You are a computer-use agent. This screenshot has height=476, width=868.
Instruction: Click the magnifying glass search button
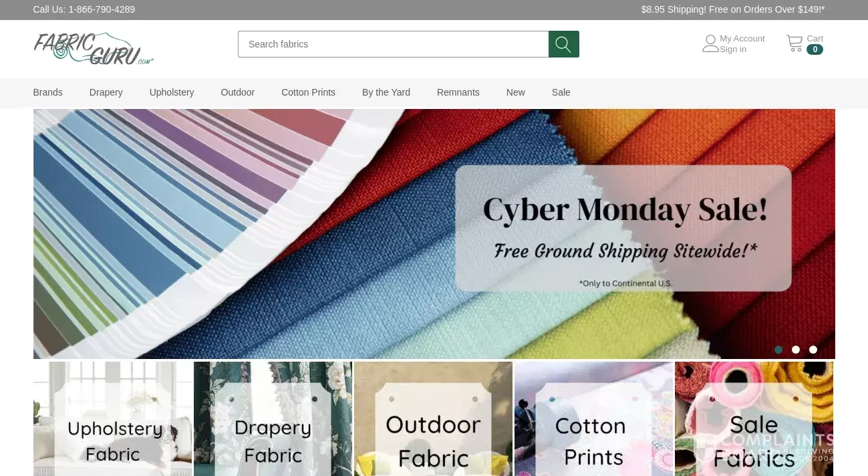click(x=563, y=44)
